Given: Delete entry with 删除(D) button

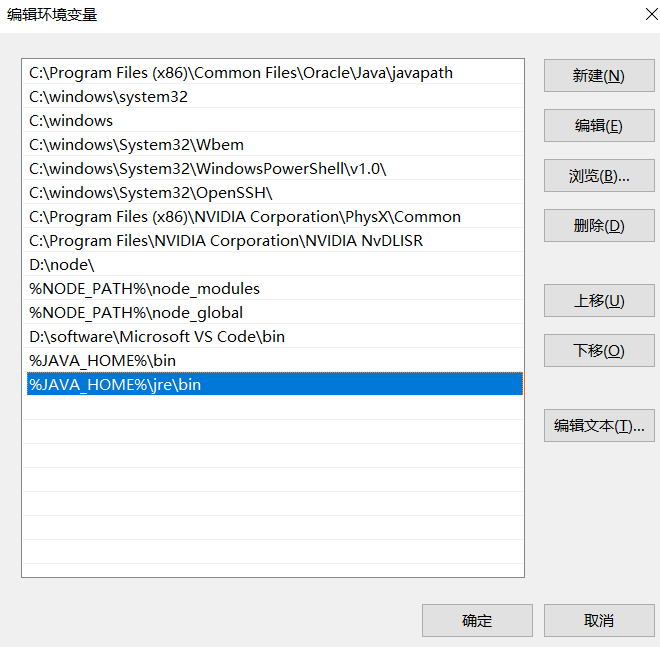Looking at the screenshot, I should click(599, 226).
